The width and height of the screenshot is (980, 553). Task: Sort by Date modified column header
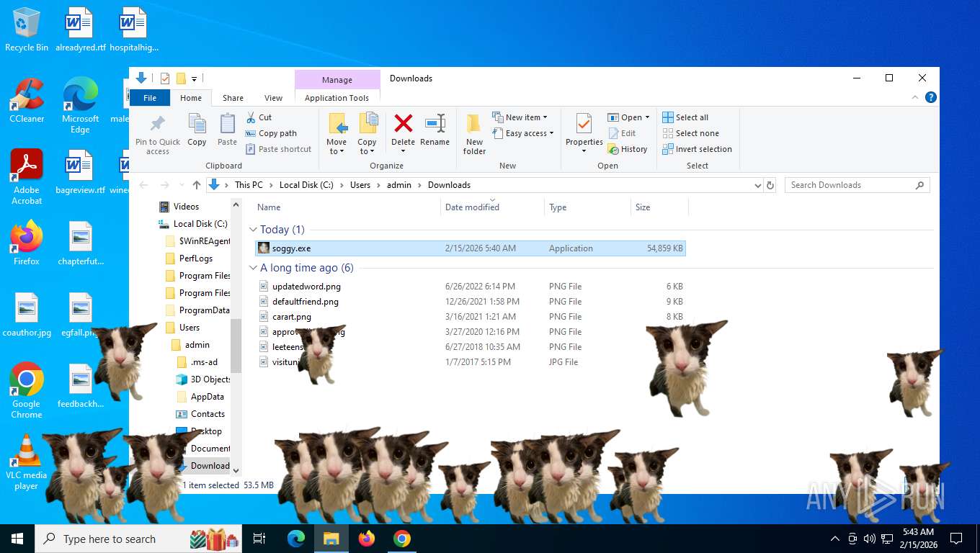(x=492, y=207)
